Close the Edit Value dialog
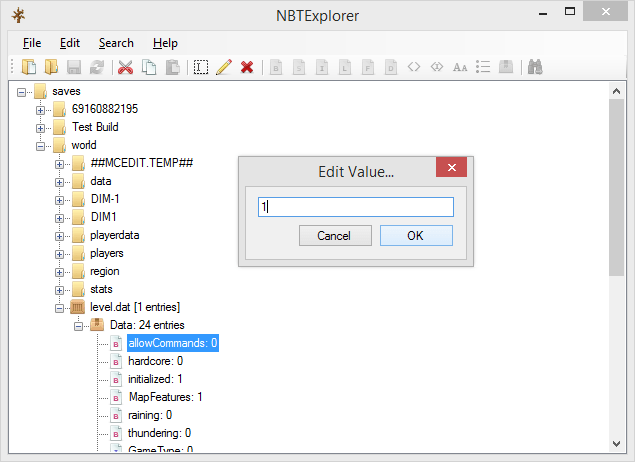The image size is (635, 462). point(452,167)
